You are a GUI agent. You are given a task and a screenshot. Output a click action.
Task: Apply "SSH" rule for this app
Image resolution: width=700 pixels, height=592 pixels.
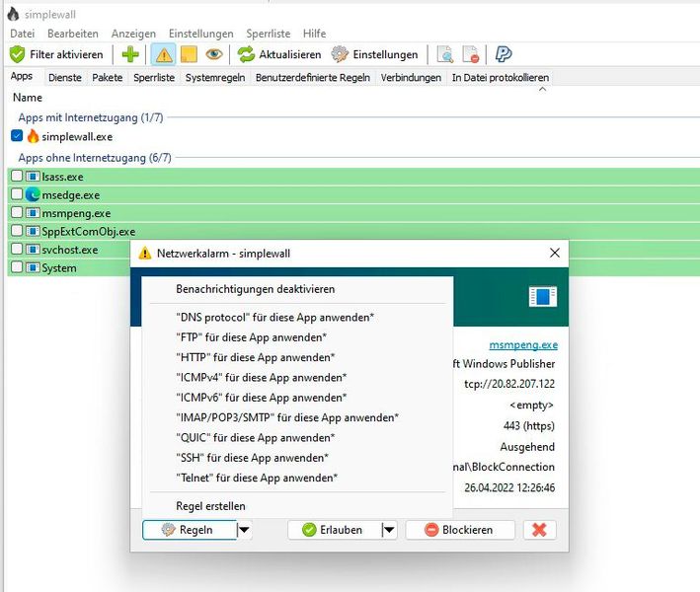tap(297, 458)
